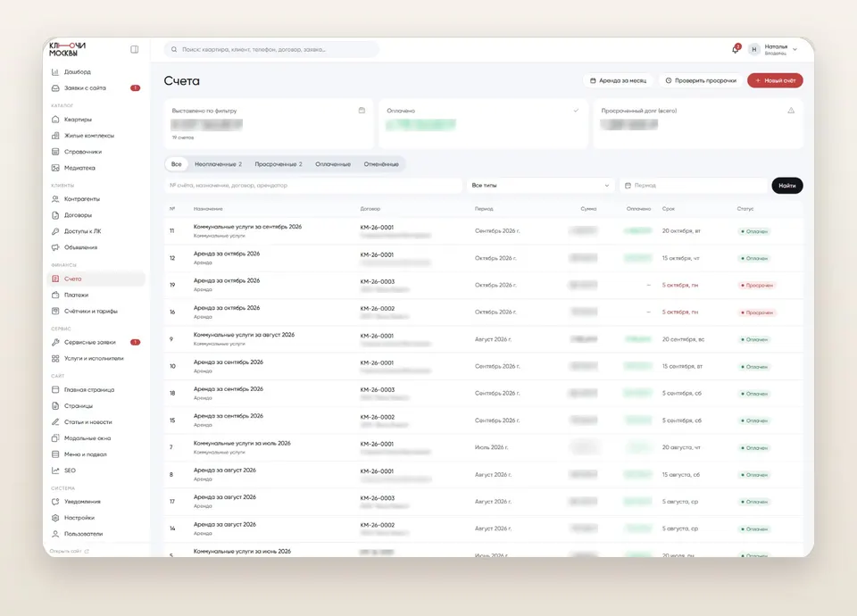Image resolution: width=857 pixels, height=616 pixels.
Task: Click the SEO graph icon
Action: point(55,470)
